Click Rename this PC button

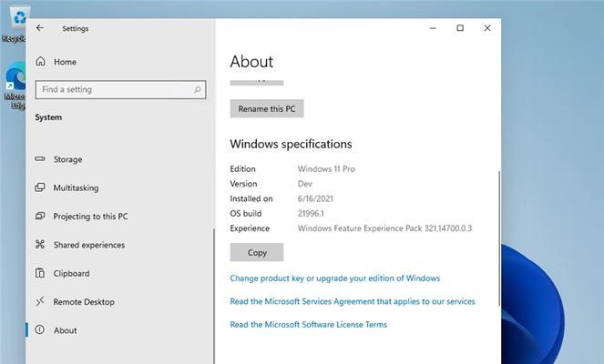point(267,108)
